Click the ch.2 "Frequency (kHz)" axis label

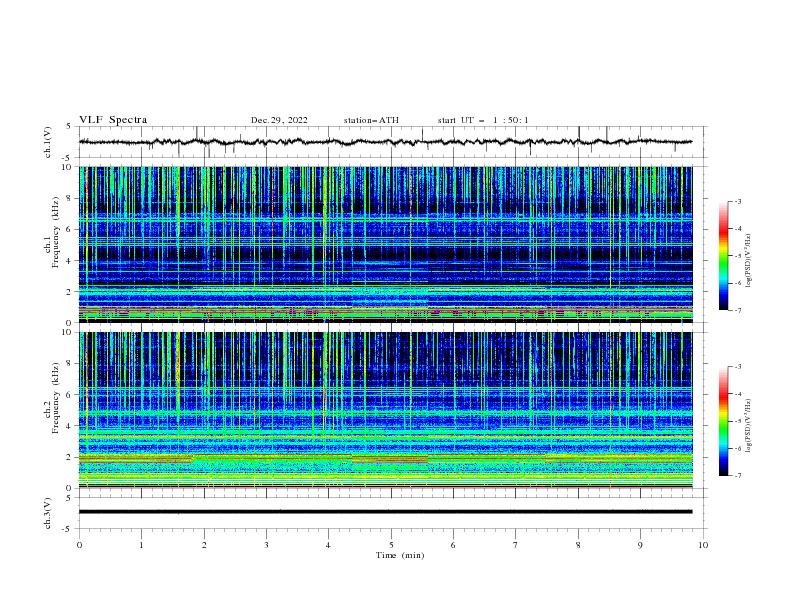[x=56, y=397]
